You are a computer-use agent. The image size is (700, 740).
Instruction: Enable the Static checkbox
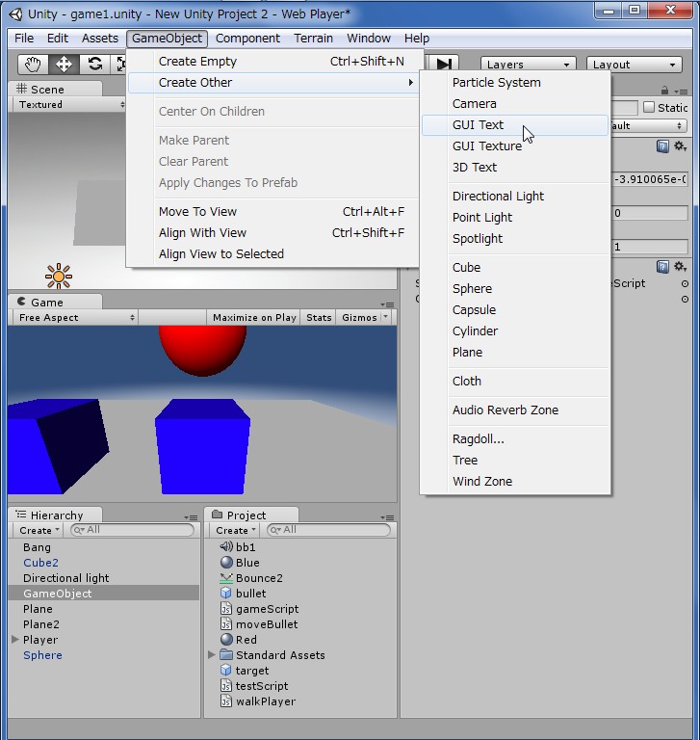pos(648,108)
